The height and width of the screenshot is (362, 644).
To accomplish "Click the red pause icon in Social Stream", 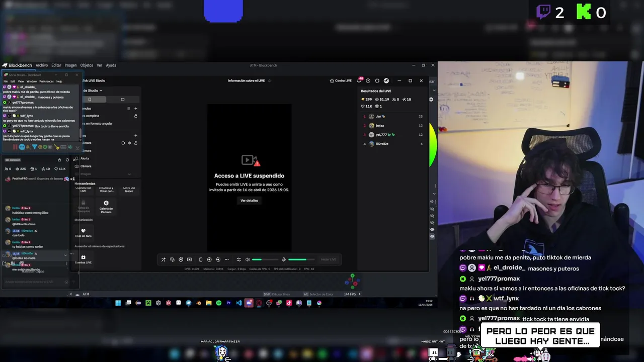I will pos(15,147).
